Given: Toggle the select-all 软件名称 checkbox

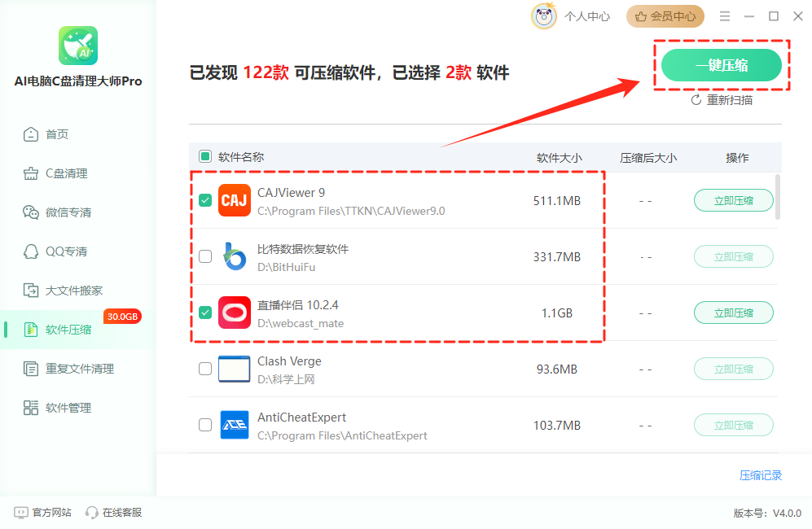Looking at the screenshot, I should coord(205,157).
